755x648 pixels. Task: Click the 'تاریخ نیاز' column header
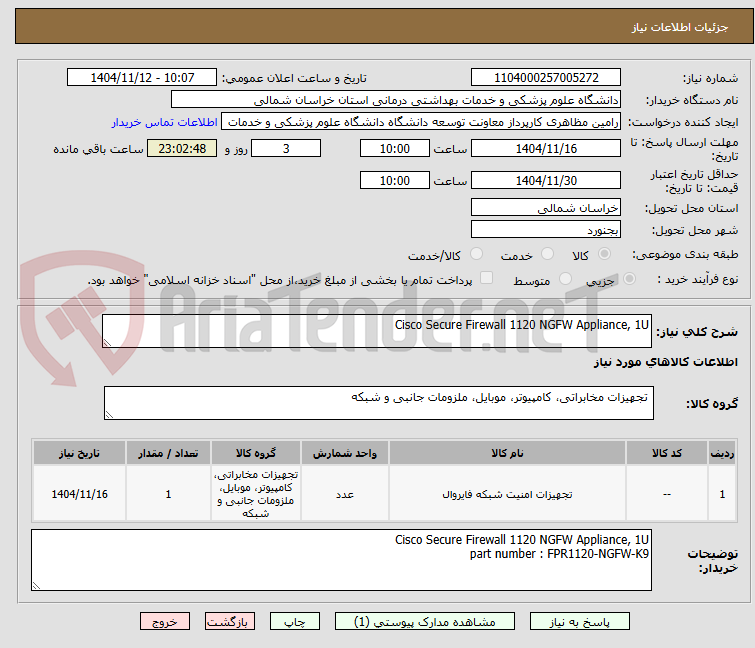[x=79, y=453]
